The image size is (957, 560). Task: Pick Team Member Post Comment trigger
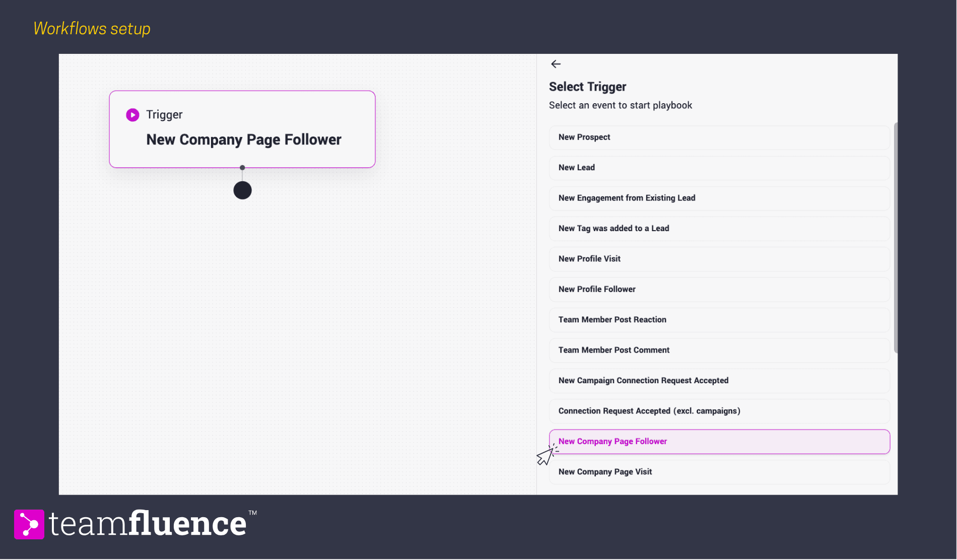click(719, 350)
